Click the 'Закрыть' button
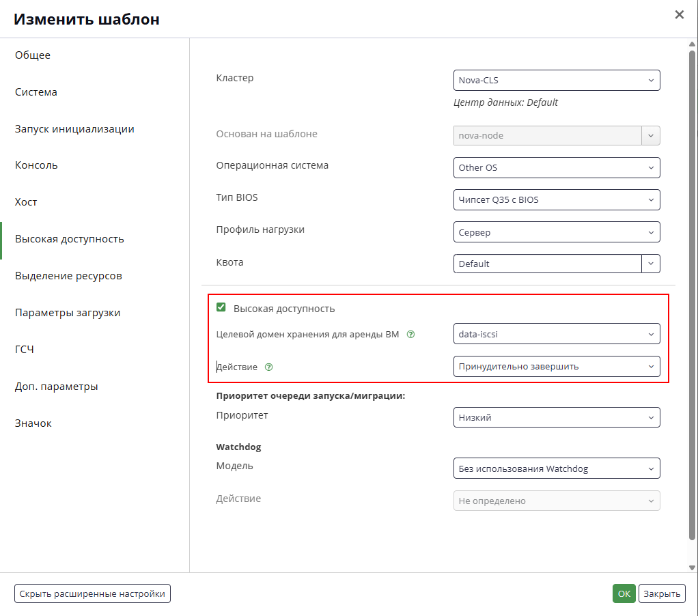Viewport: 698px width, 616px height. click(x=662, y=593)
